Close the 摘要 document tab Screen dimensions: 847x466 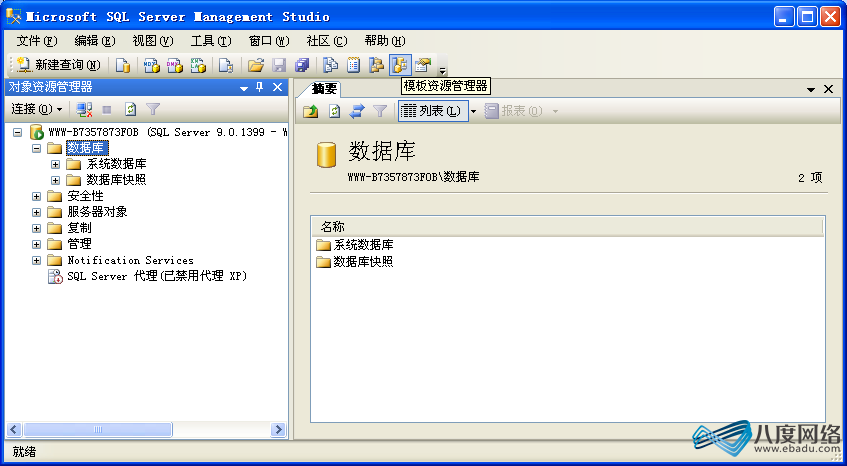pyautogui.click(x=828, y=89)
